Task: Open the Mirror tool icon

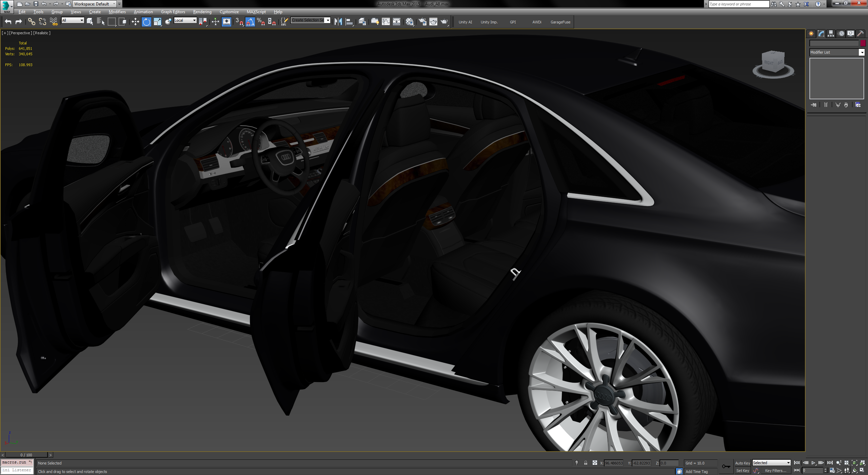Action: point(338,21)
